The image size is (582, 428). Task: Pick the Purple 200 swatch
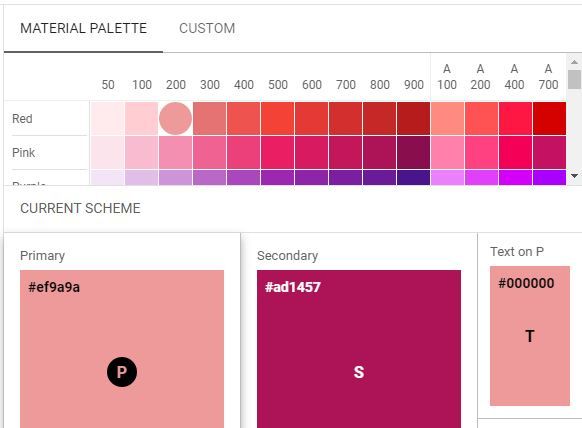point(176,177)
